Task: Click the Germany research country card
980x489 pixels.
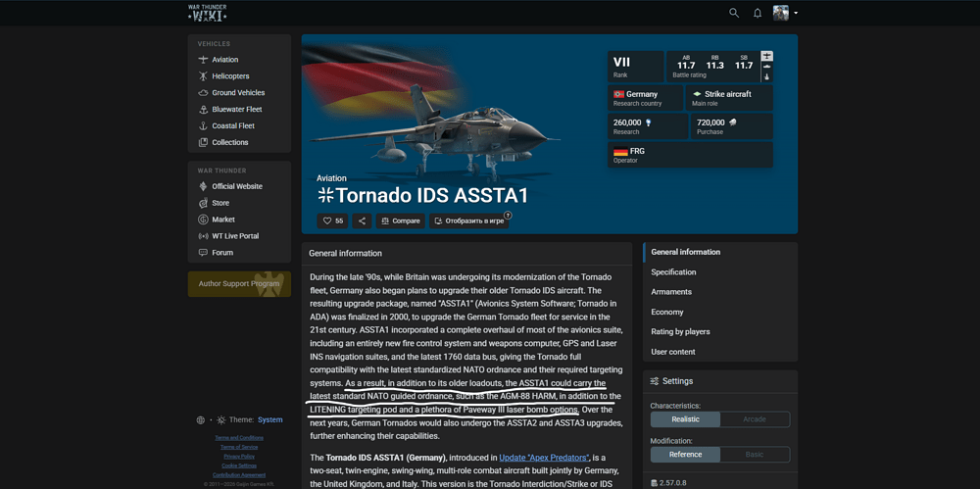Action: (645, 98)
